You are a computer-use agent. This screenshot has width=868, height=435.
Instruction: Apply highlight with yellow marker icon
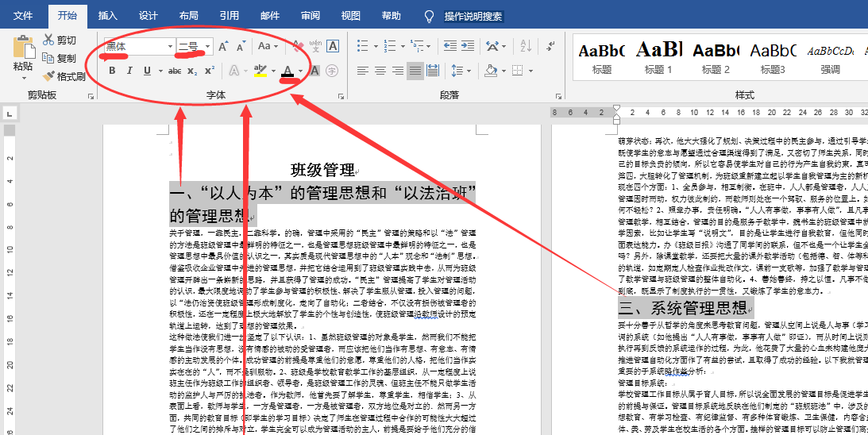(x=260, y=71)
